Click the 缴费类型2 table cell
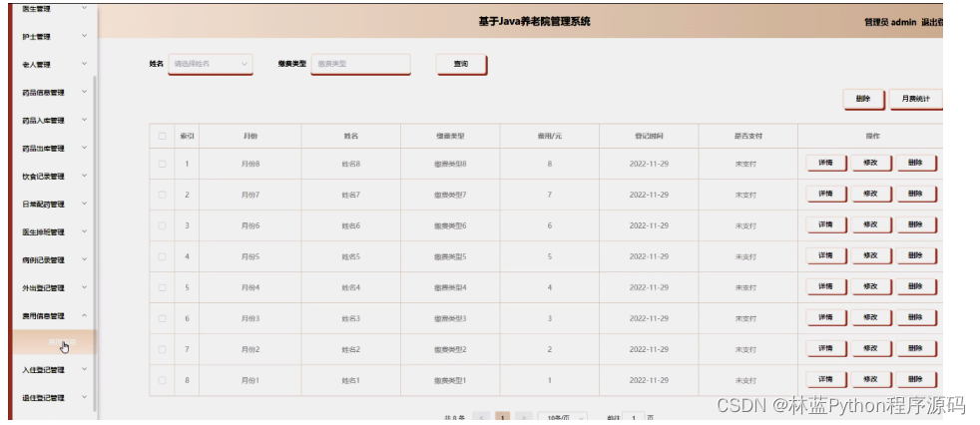 450,349
